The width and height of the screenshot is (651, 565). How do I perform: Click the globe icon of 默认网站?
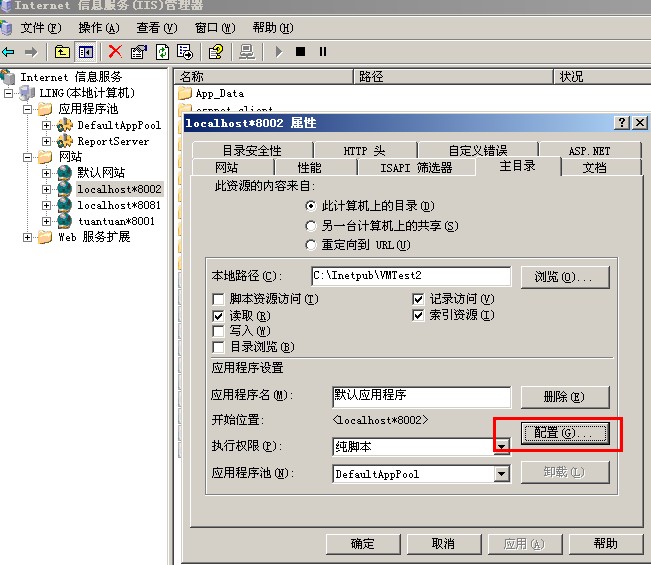coord(64,173)
